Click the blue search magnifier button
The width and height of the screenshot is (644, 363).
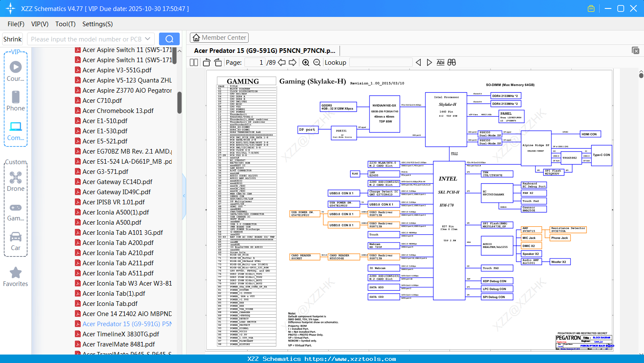pos(169,39)
